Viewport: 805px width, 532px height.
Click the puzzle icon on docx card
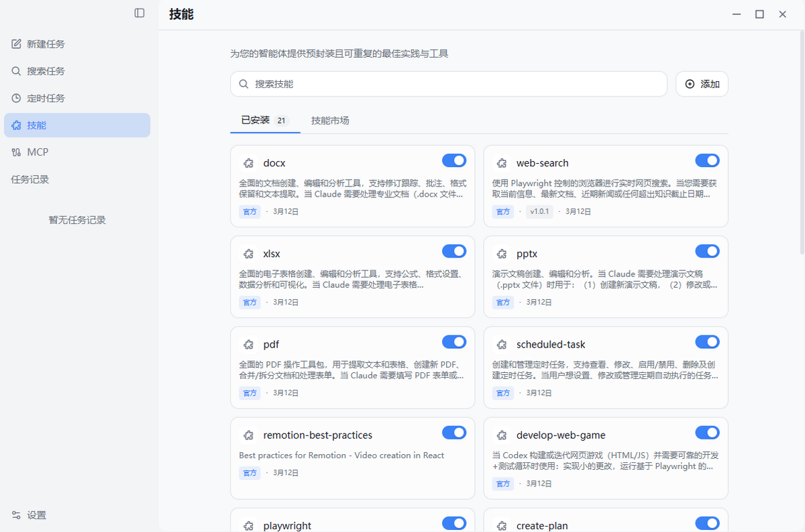tap(249, 163)
